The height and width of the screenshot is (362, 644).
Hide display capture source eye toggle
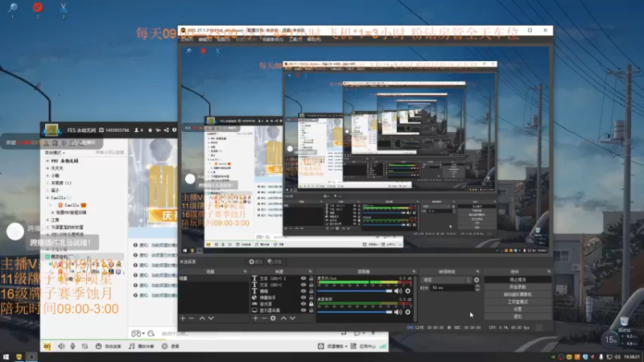[303, 310]
